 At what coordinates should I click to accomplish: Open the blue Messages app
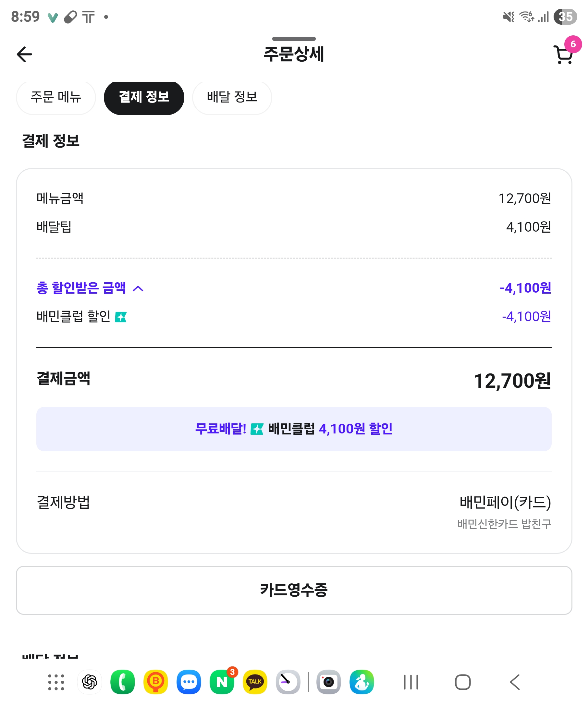[x=189, y=682]
